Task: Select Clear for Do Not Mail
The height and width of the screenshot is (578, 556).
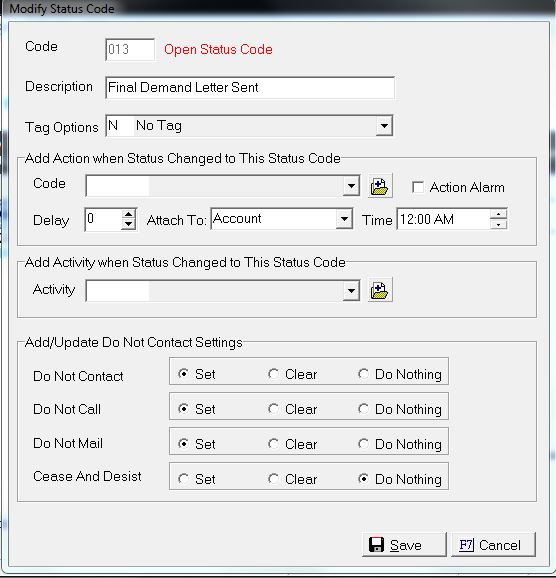Action: (273, 444)
